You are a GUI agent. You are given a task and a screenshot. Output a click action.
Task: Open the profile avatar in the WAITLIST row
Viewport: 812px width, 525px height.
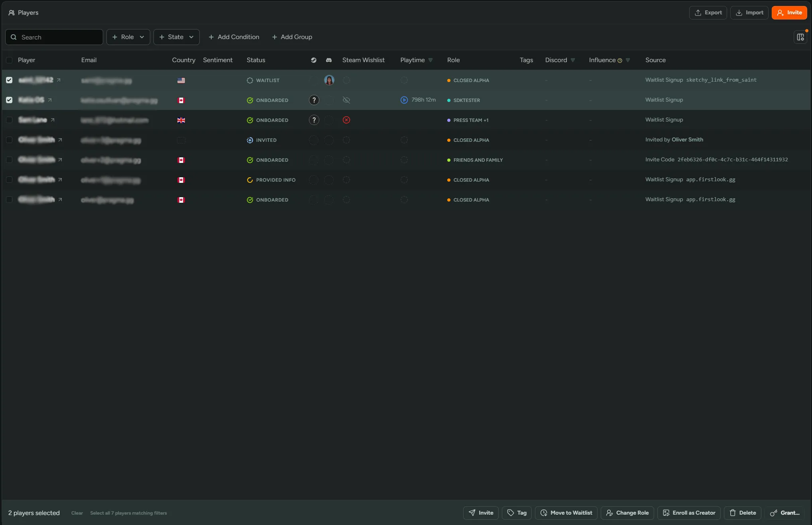tap(329, 80)
